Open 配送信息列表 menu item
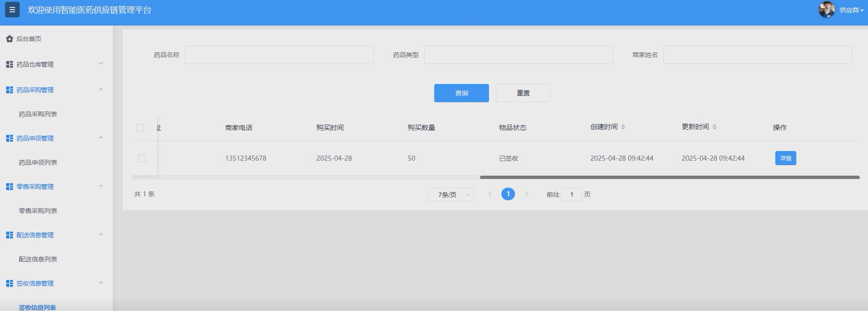868x311 pixels. [38, 259]
